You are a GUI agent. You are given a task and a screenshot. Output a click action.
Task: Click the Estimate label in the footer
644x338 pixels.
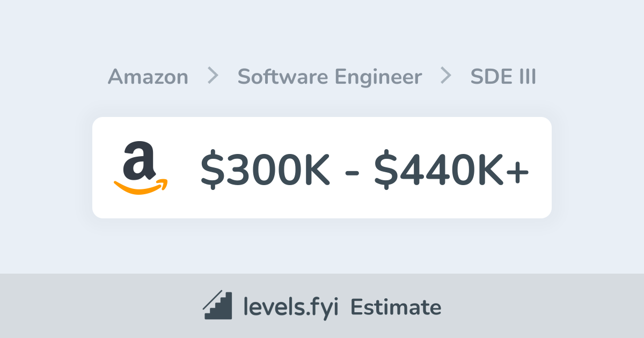click(x=396, y=307)
